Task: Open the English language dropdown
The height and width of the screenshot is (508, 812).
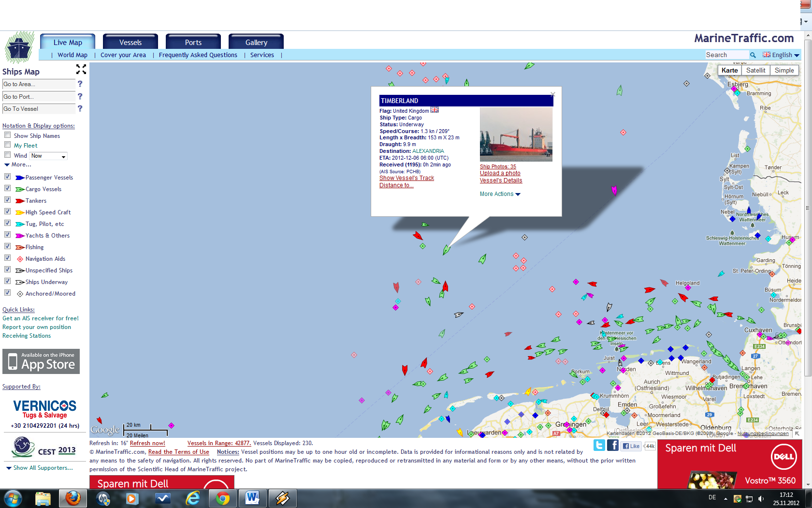Action: pos(781,55)
